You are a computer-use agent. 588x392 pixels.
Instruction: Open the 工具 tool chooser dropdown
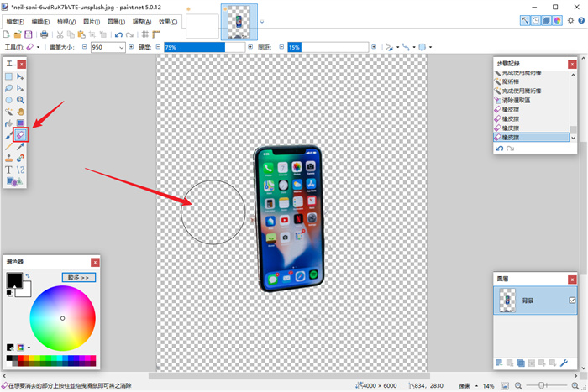point(30,48)
